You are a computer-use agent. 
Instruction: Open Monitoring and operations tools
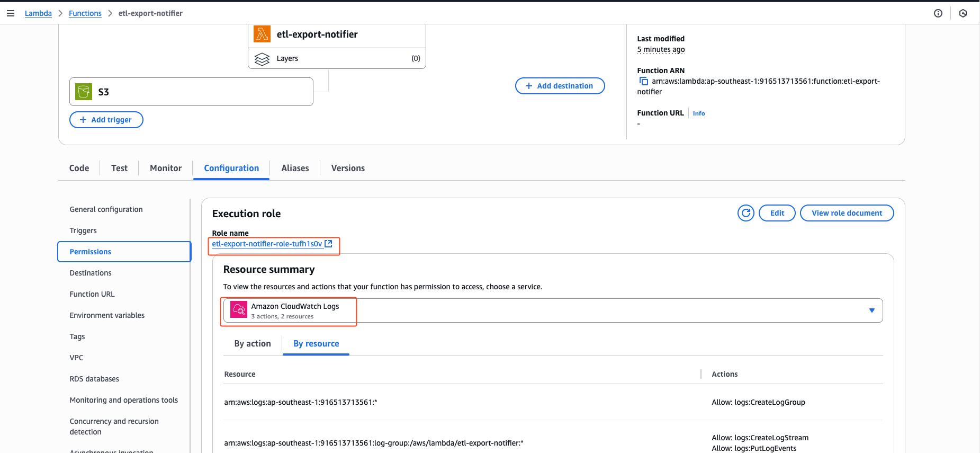(x=124, y=400)
